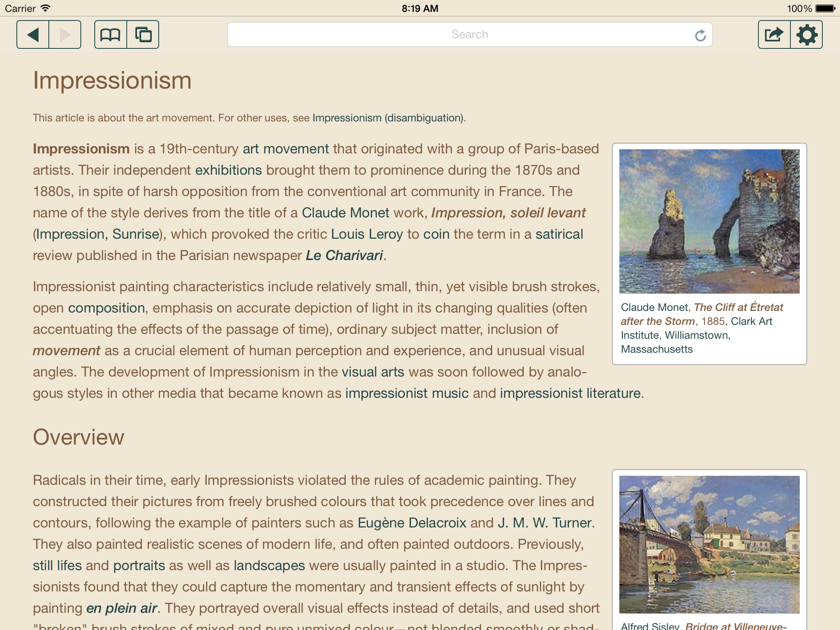Follow the Claude Monet link
Viewport: 840px width, 630px height.
coord(345,213)
